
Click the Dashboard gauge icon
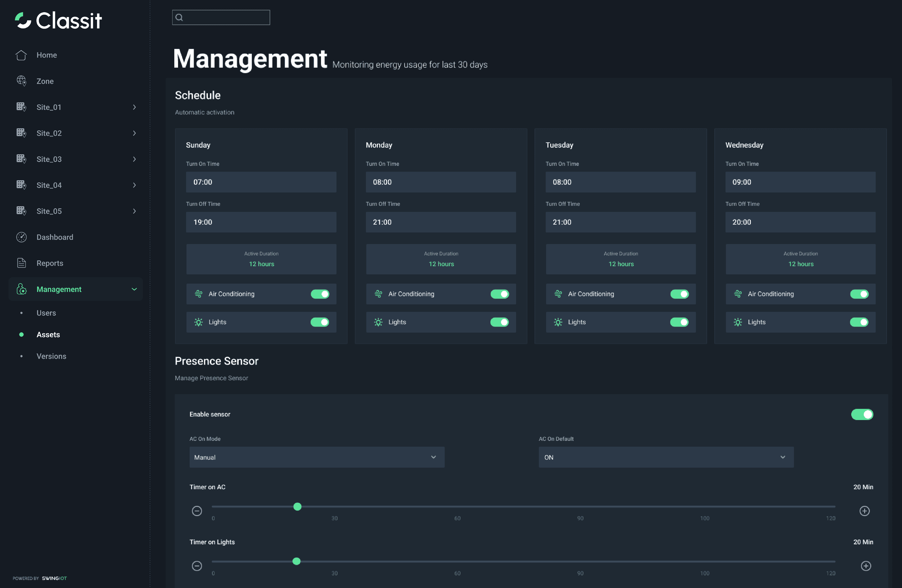pos(21,237)
